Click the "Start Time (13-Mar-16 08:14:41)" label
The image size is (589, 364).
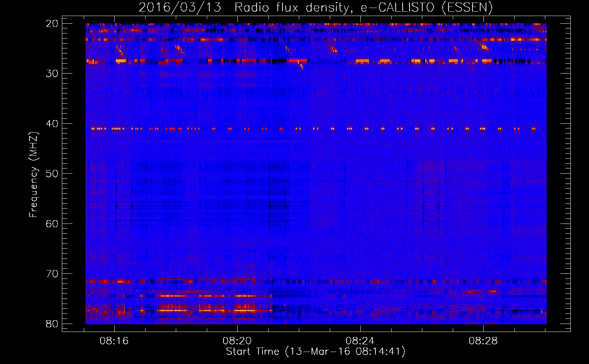click(x=316, y=352)
